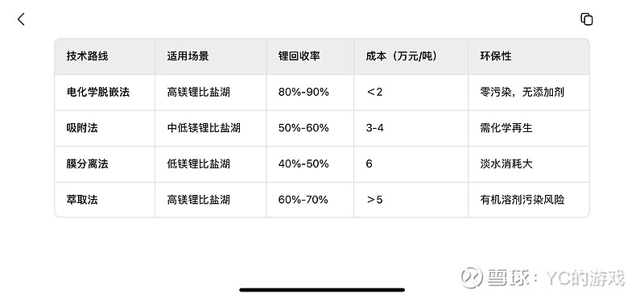The width and height of the screenshot is (644, 298).
Task: Click the 成本（万元/吨） column header
Action: [401, 56]
